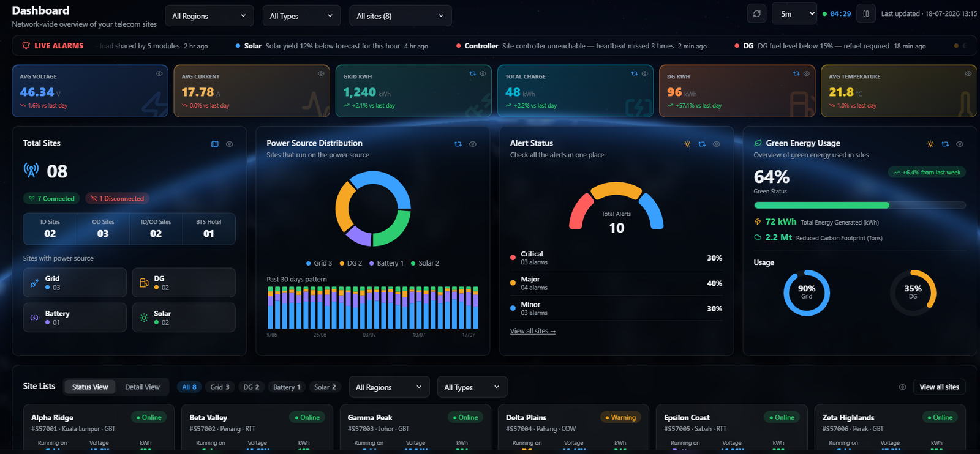
Task: Click View all sites button
Action: coord(939,387)
